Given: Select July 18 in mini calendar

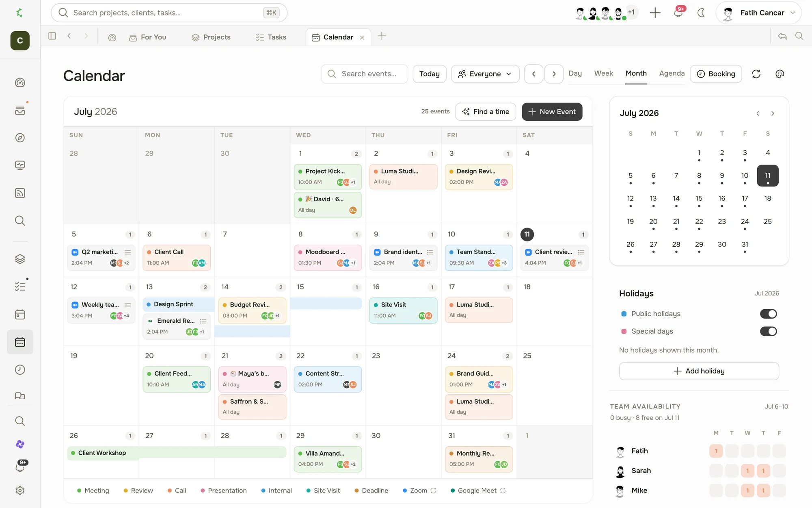Looking at the screenshot, I should pos(768,198).
